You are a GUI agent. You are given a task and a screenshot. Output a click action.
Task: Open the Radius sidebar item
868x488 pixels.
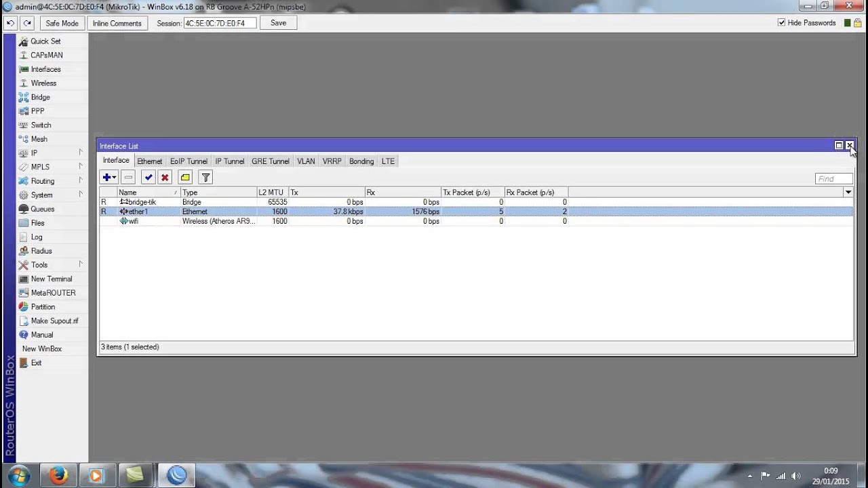(41, 251)
